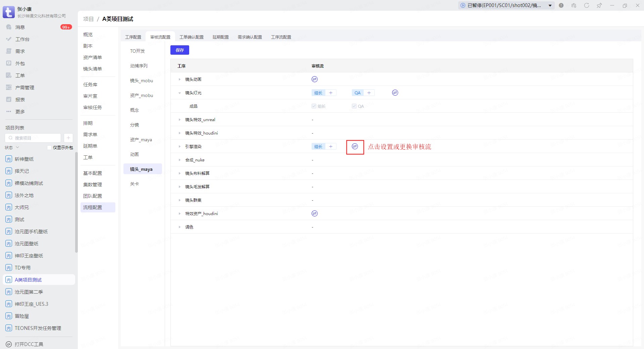The width and height of the screenshot is (644, 349).
Task: Click review flow icon for 镜头动画 row
Action: [314, 79]
